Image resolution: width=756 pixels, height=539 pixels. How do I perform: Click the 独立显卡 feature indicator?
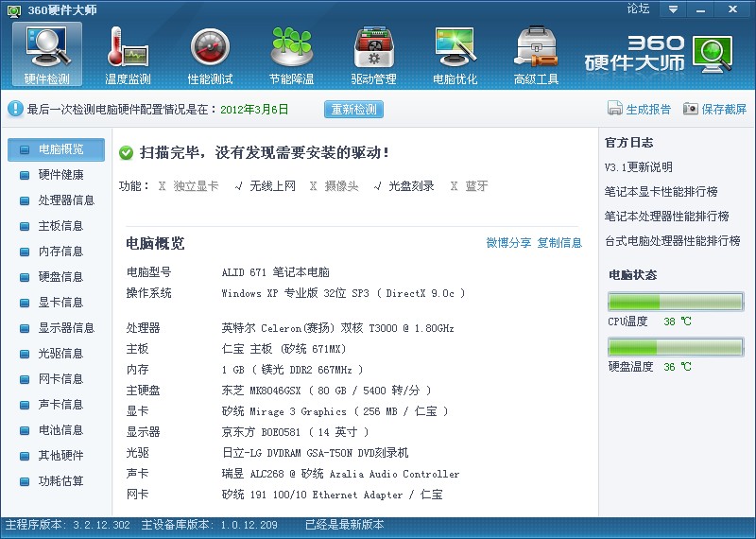[x=188, y=185]
